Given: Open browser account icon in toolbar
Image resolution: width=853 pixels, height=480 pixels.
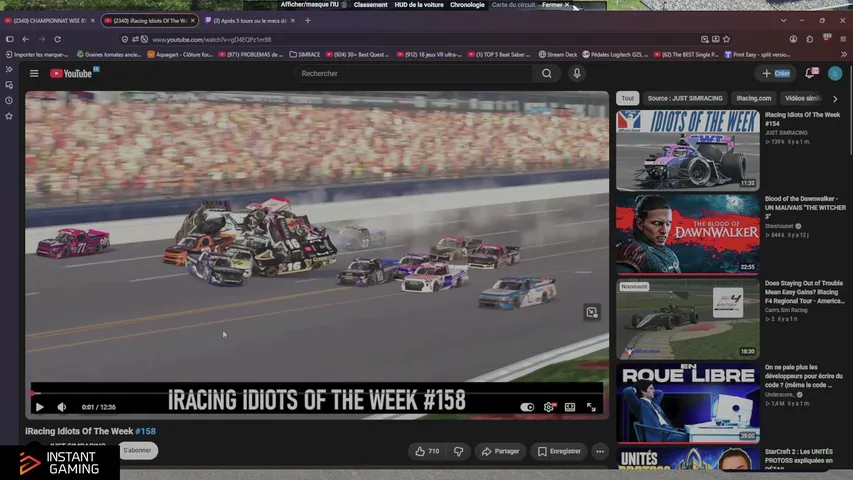Looking at the screenshot, I should [x=793, y=39].
